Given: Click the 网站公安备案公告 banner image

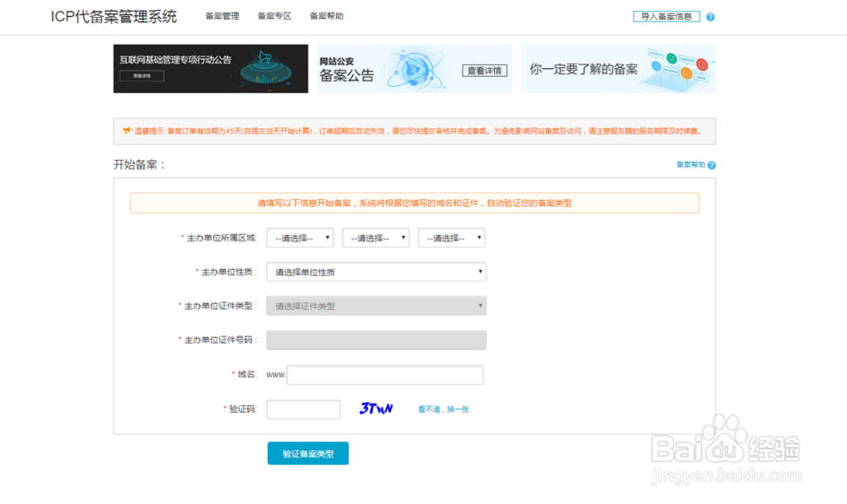Looking at the screenshot, I should coord(415,69).
